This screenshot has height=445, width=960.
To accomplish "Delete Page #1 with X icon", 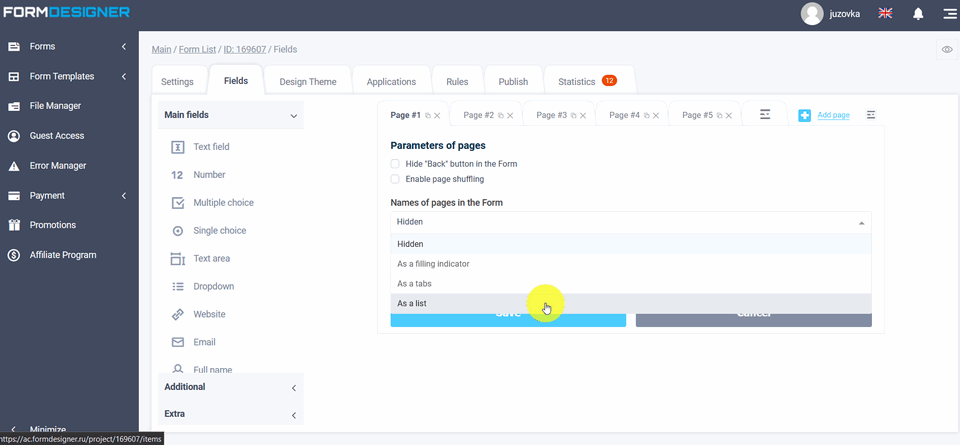I will click(437, 115).
